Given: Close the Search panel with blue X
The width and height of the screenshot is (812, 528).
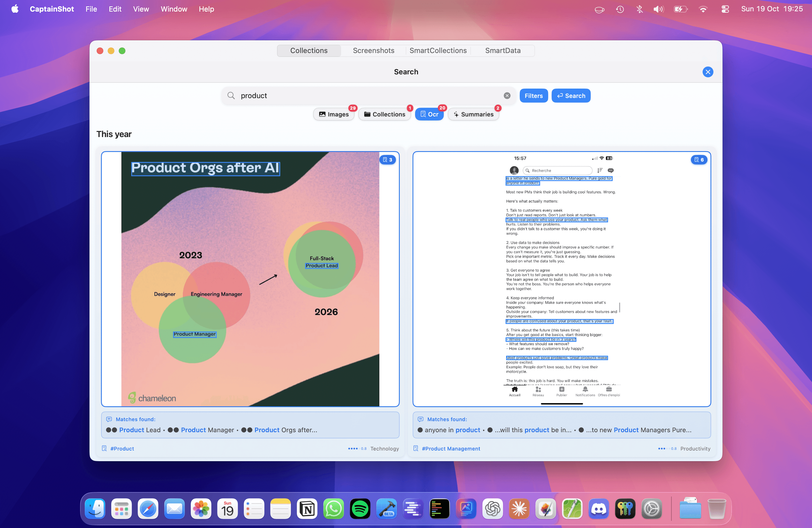Looking at the screenshot, I should click(708, 72).
